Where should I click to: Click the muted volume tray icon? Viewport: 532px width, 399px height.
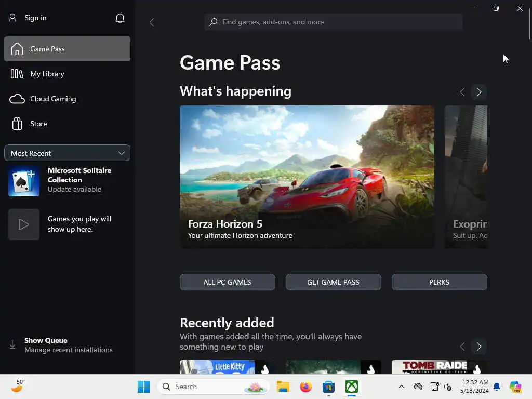click(448, 387)
